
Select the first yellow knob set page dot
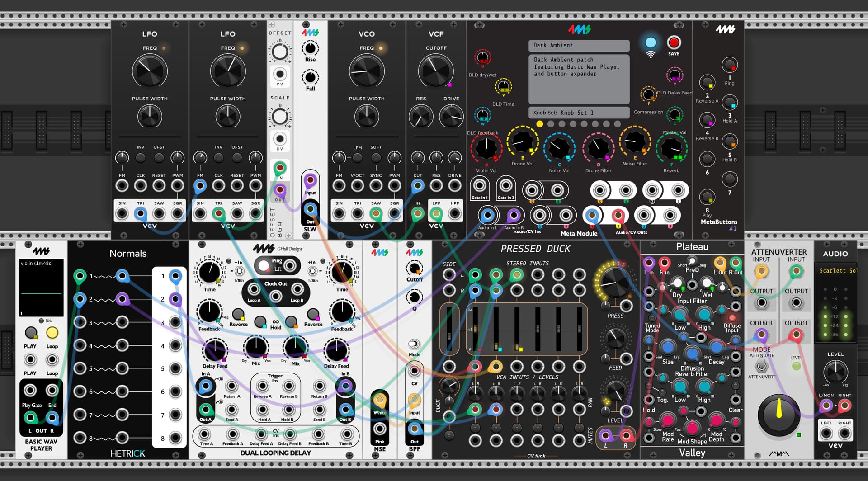coord(539,124)
